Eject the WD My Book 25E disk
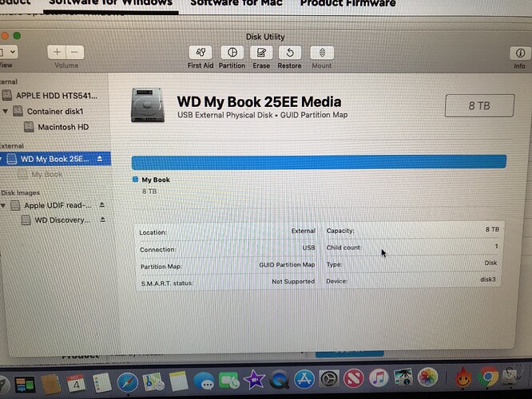The image size is (532, 399). tap(100, 158)
